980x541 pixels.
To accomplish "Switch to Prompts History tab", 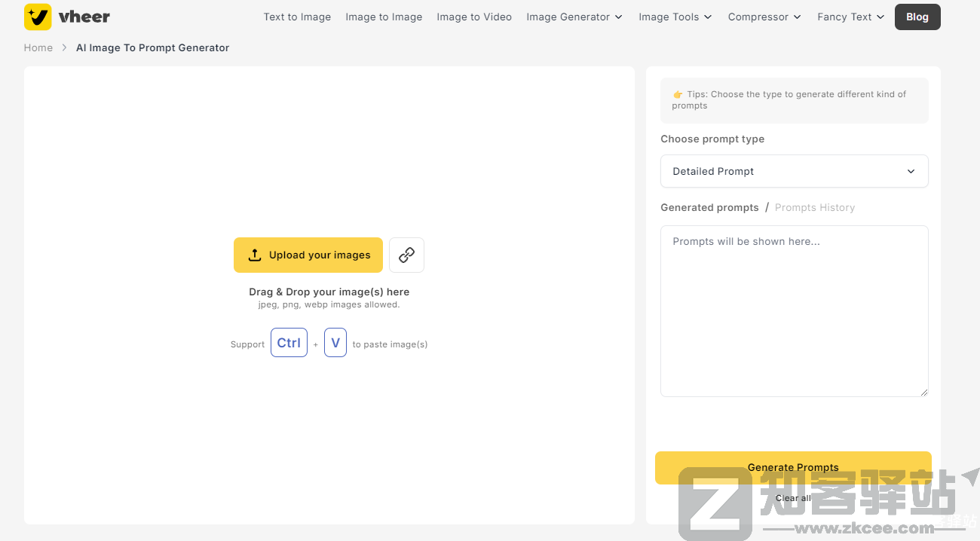I will 814,207.
